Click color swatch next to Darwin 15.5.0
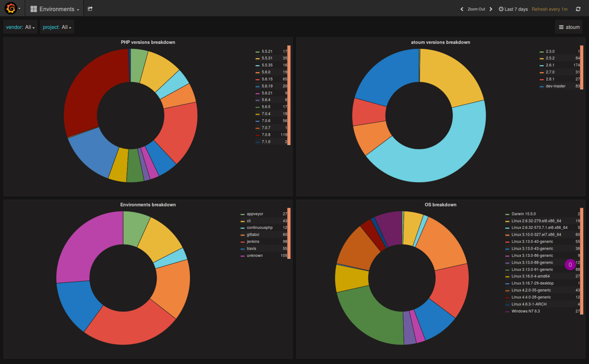The height and width of the screenshot is (364, 589). point(507,214)
